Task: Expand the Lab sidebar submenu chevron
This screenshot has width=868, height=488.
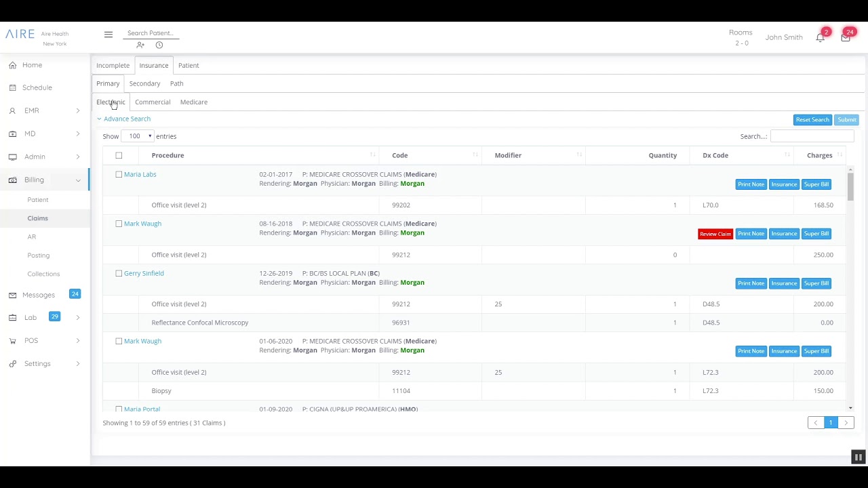Action: pyautogui.click(x=77, y=317)
